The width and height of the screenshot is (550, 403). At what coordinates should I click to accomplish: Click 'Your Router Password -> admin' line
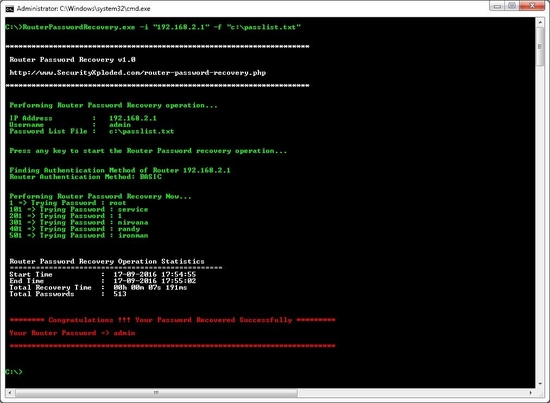72,333
